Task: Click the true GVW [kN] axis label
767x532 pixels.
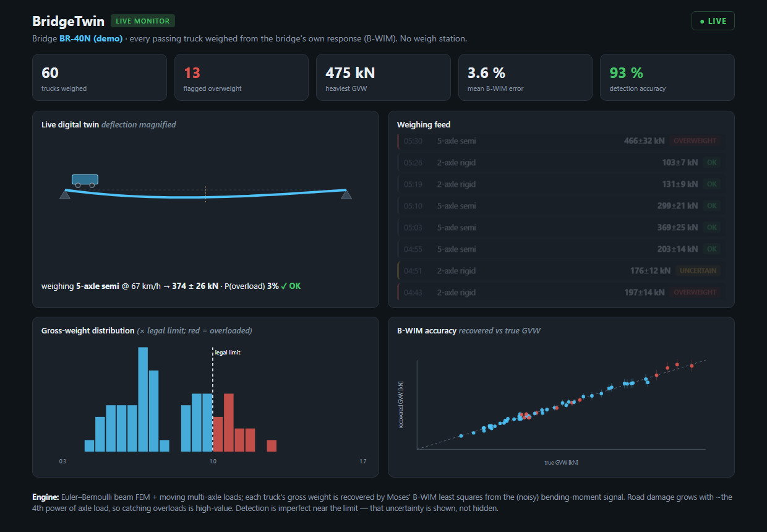Action: tap(561, 462)
